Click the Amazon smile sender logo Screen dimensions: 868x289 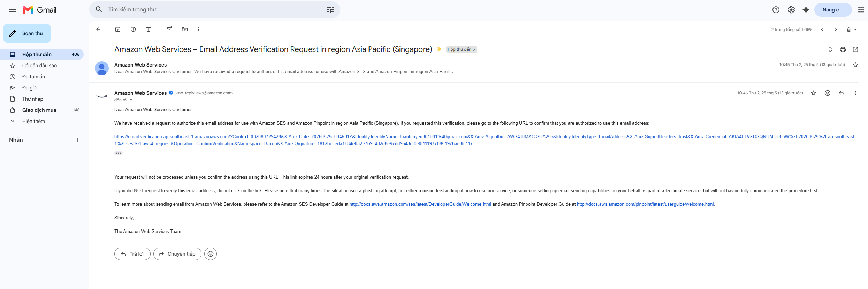(102, 96)
